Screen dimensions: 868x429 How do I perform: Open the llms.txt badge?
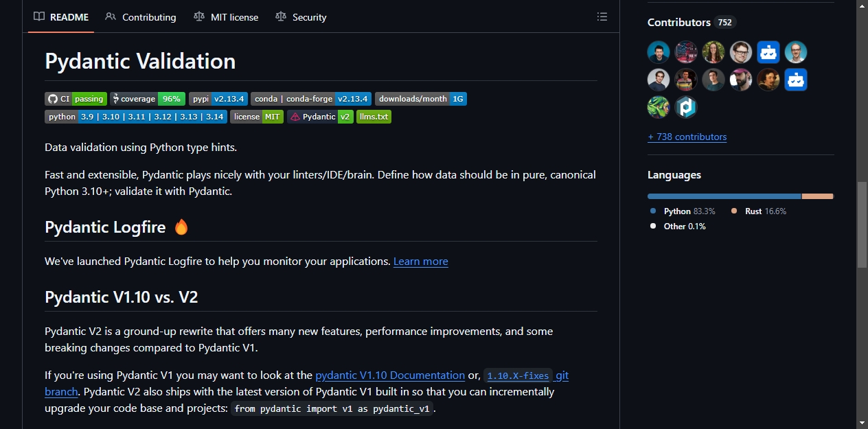click(x=374, y=117)
